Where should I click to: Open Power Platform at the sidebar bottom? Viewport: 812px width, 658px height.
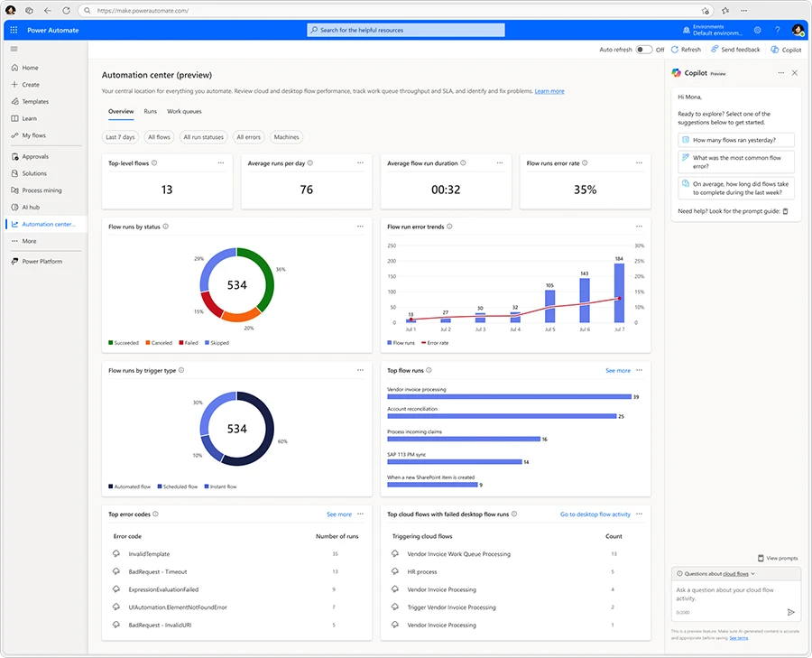(41, 262)
